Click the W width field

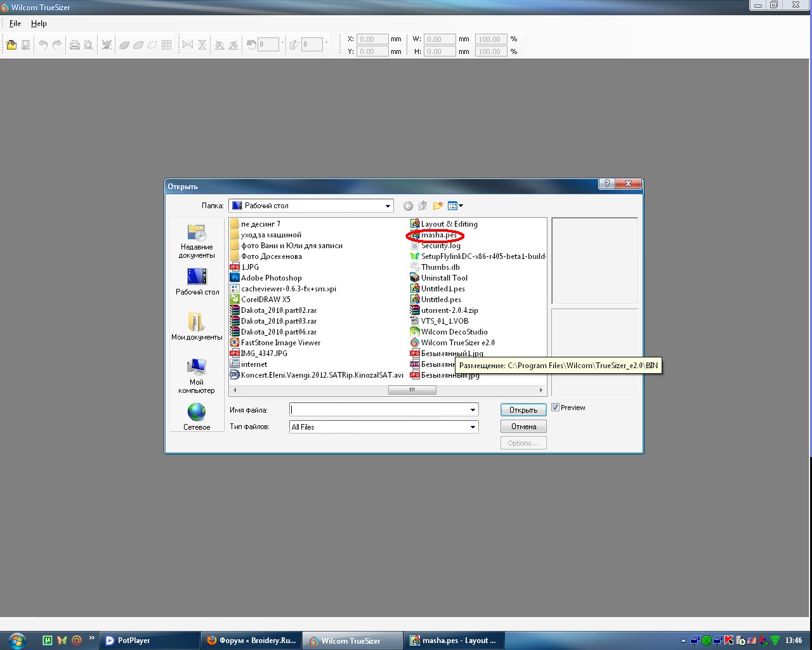pyautogui.click(x=440, y=39)
